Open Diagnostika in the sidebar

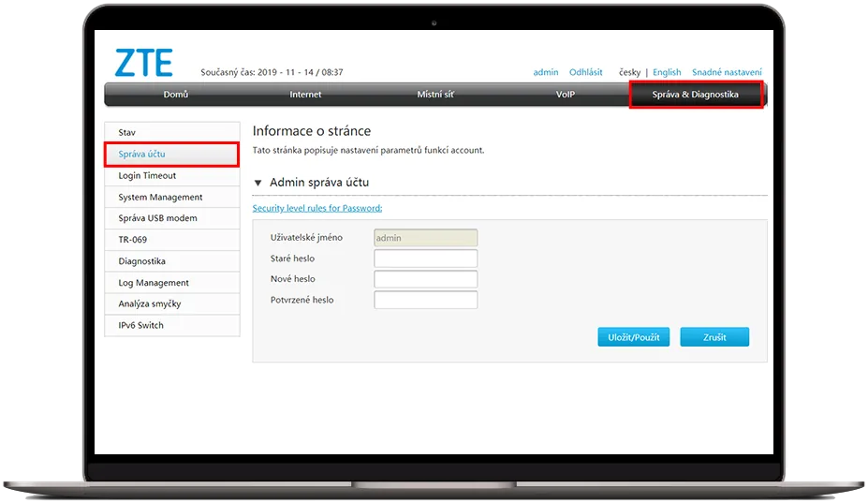172,261
